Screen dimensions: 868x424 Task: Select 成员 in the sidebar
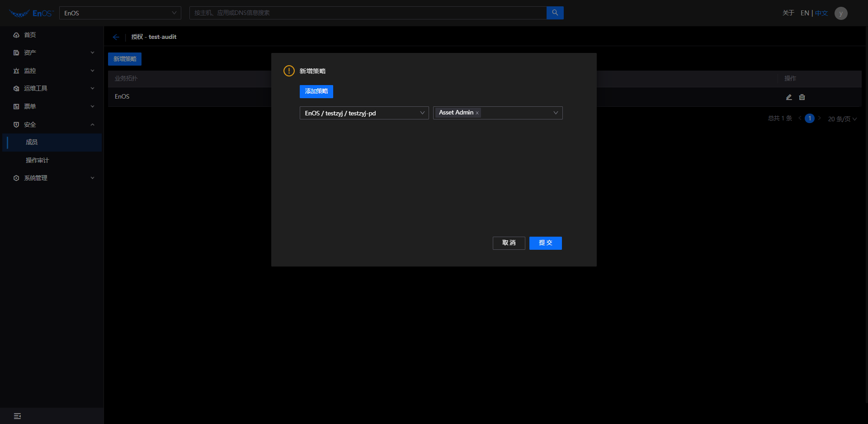click(x=52, y=142)
